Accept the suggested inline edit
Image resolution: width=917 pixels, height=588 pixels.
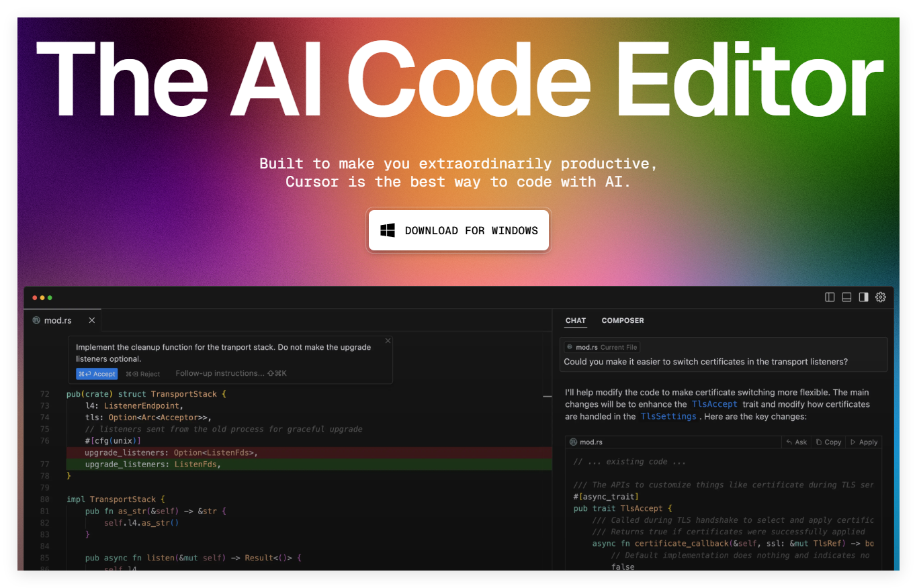(x=97, y=374)
